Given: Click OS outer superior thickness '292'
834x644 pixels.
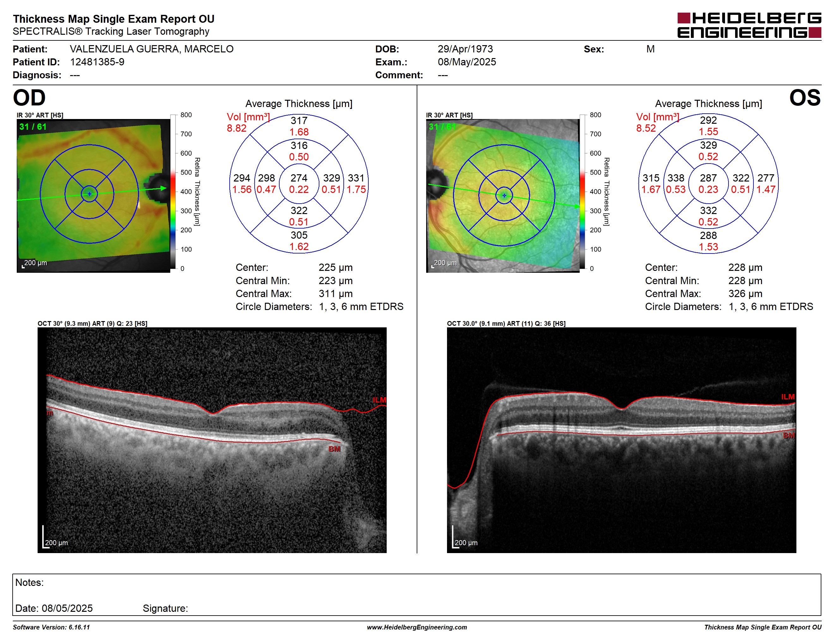Looking at the screenshot, I should click(x=708, y=120).
